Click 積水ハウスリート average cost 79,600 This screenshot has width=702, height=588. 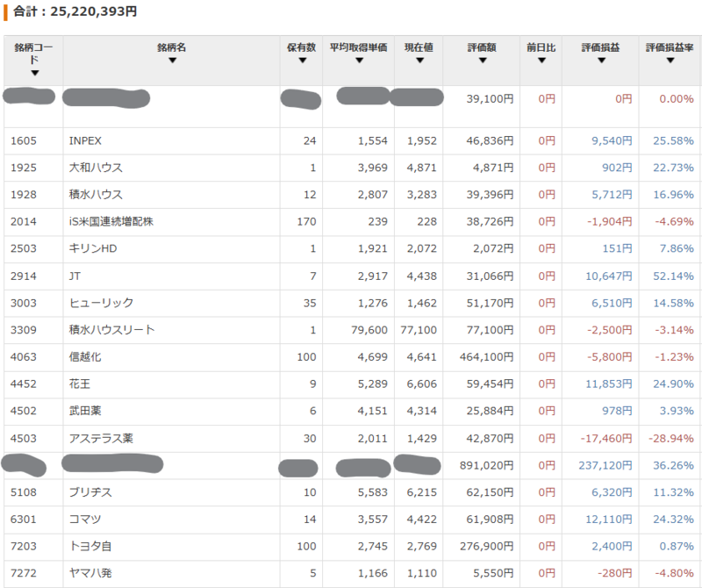[369, 330]
